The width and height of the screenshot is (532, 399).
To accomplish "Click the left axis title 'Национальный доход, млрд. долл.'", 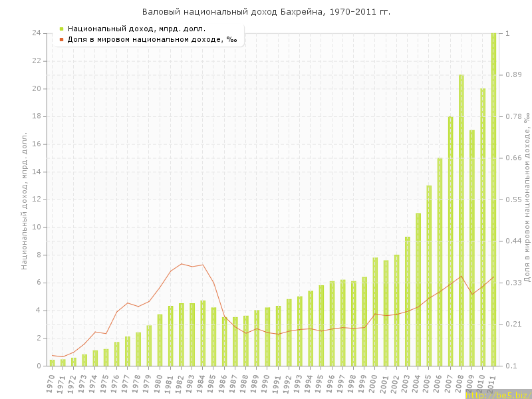I will pyautogui.click(x=25, y=199).
